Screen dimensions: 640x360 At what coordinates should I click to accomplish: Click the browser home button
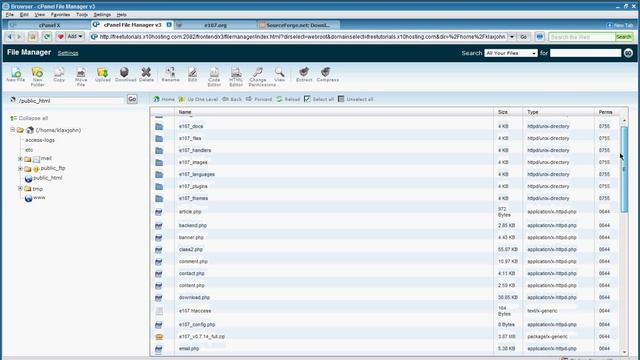tap(33, 37)
